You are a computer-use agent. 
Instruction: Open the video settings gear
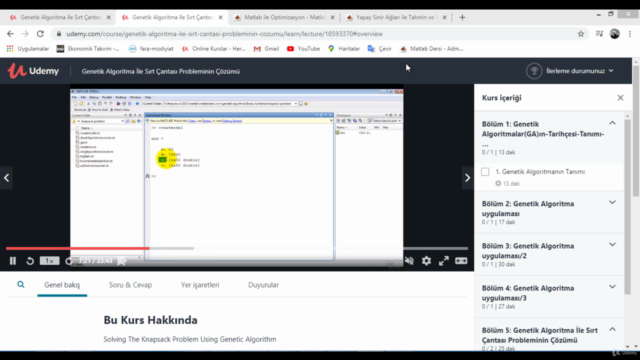click(427, 261)
